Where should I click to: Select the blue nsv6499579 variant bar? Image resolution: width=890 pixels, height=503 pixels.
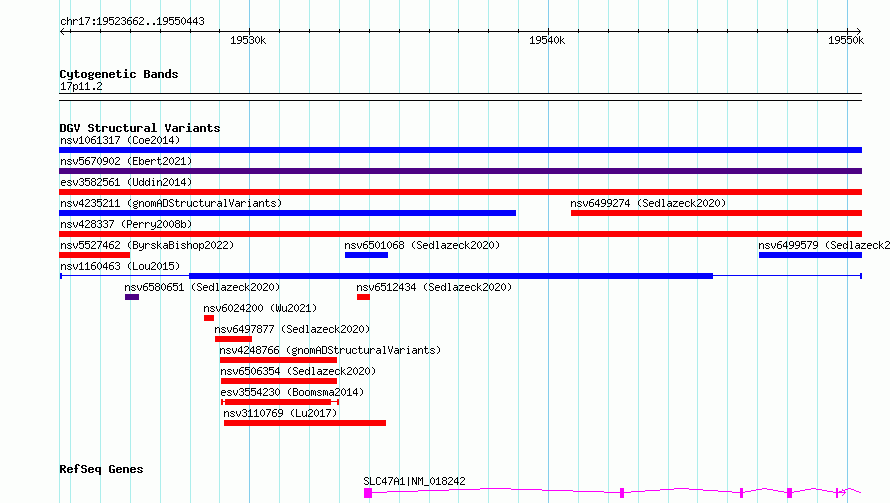point(811,255)
